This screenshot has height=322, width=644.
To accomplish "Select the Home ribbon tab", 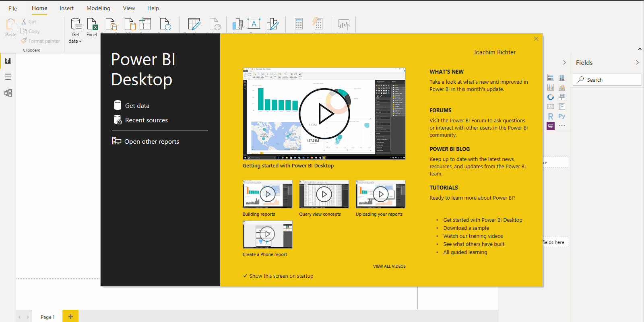I will pyautogui.click(x=39, y=8).
